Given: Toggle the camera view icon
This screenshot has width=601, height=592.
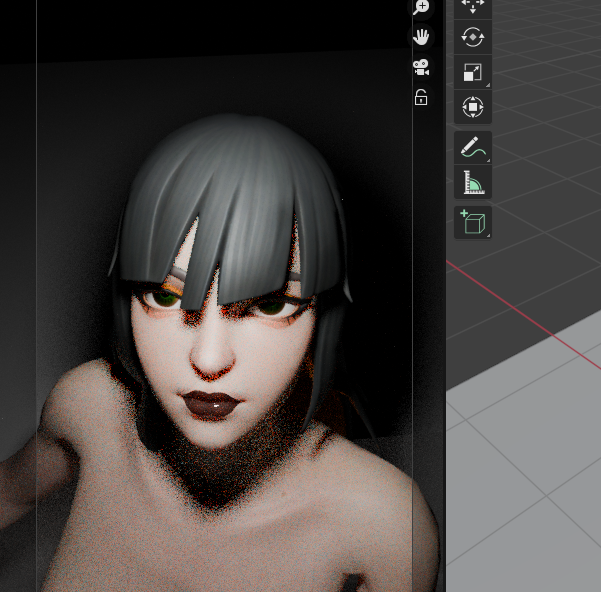Looking at the screenshot, I should [421, 67].
